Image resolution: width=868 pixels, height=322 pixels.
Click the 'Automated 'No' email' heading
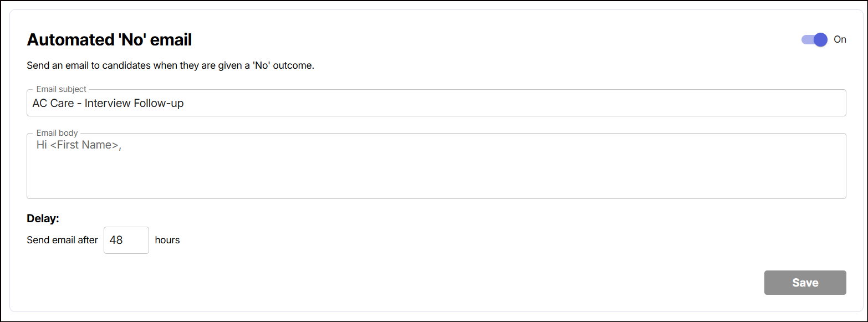tap(109, 40)
